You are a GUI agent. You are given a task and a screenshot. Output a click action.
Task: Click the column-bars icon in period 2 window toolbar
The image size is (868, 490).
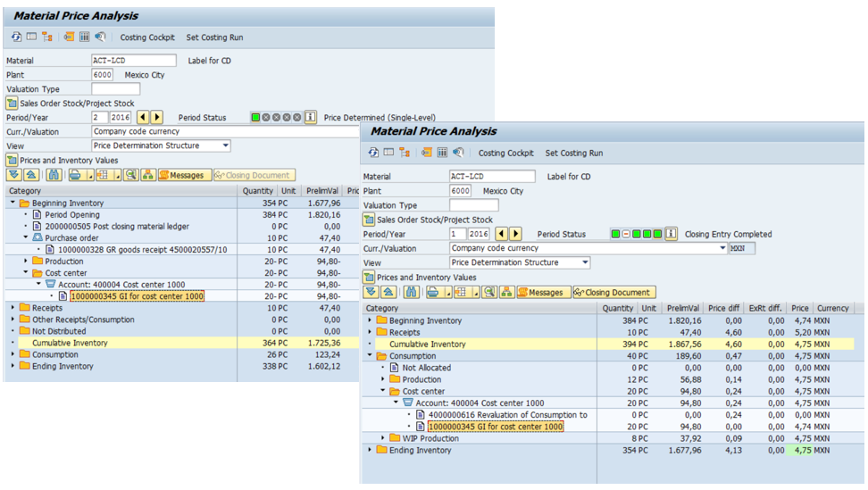click(84, 37)
